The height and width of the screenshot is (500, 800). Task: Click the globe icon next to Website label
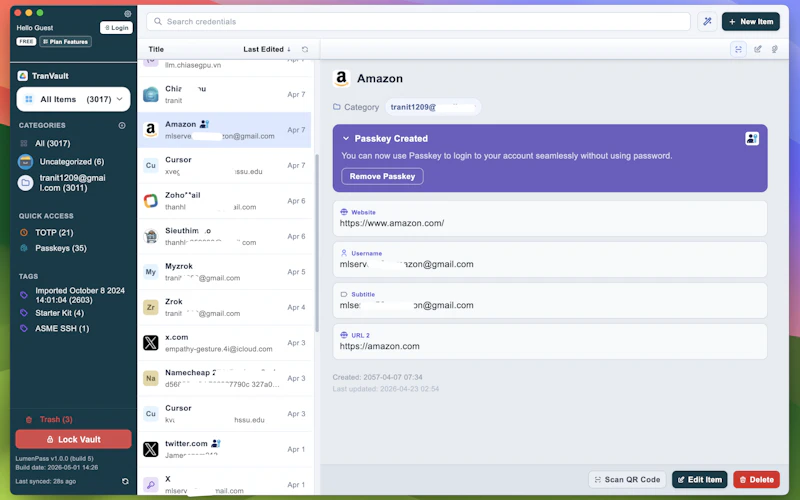click(x=344, y=212)
